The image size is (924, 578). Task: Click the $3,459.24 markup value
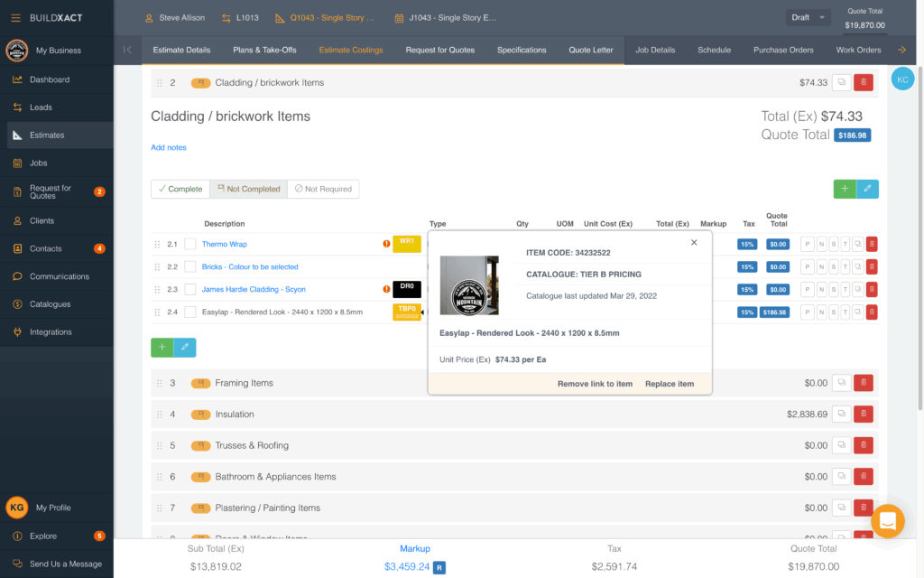pos(407,567)
